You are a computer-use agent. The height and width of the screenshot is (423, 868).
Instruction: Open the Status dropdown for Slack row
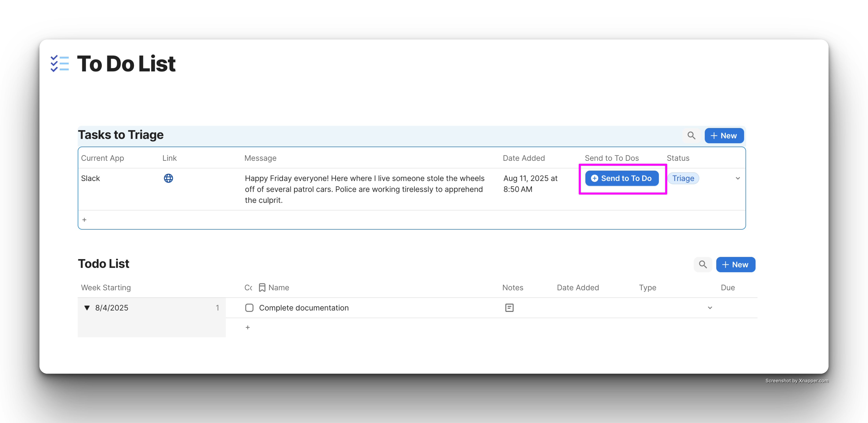(x=738, y=178)
